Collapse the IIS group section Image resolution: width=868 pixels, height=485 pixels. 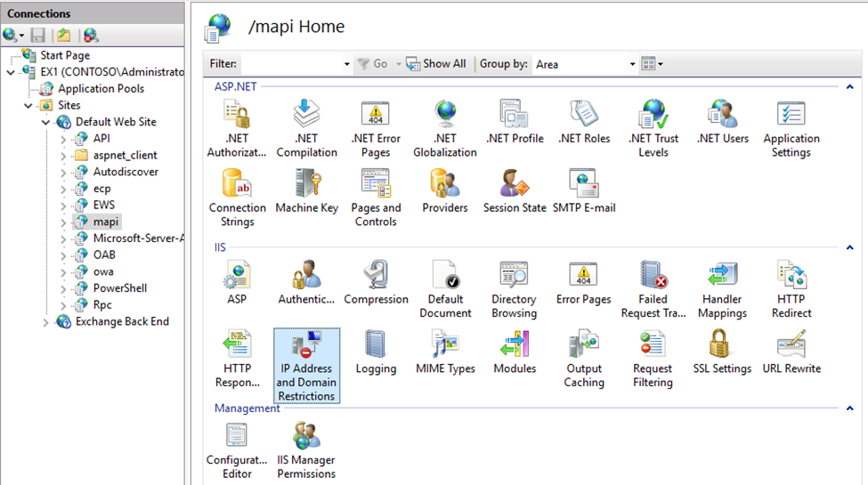pos(849,247)
